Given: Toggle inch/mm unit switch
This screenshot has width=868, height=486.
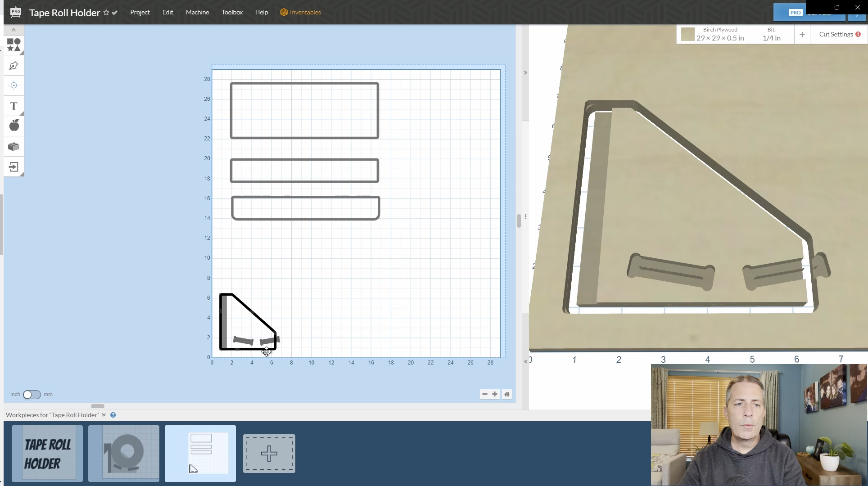Looking at the screenshot, I should pyautogui.click(x=32, y=395).
